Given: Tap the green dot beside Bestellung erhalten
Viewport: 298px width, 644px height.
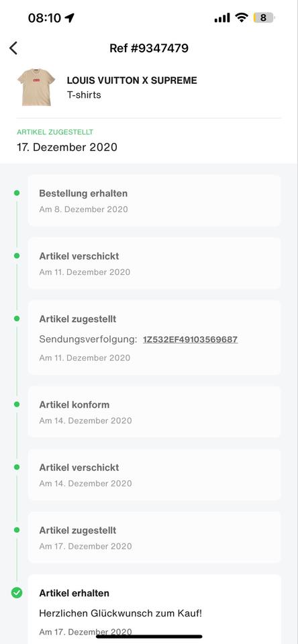Looking at the screenshot, I should 17,193.
